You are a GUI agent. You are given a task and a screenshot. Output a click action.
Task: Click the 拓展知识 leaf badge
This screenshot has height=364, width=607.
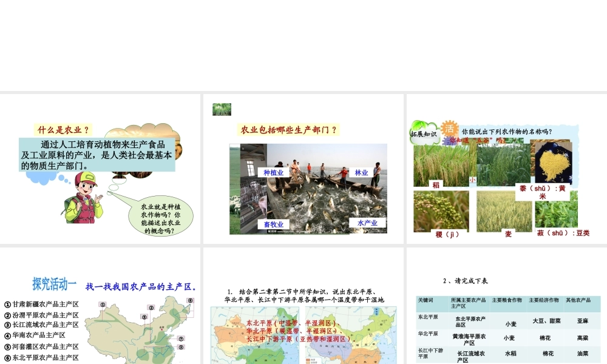424,133
